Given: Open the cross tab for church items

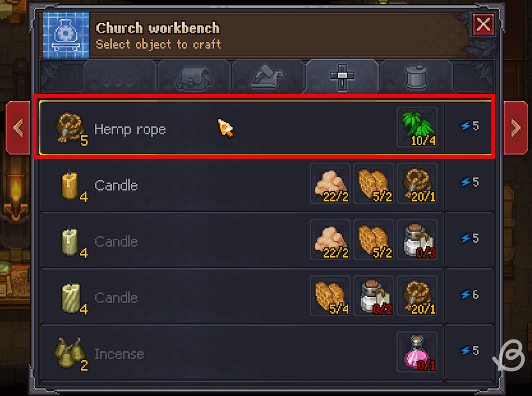Looking at the screenshot, I should [x=342, y=76].
